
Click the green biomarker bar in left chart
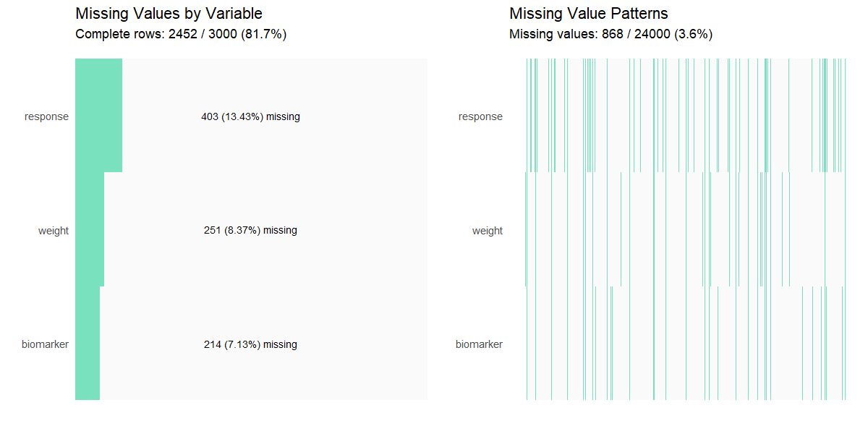pyautogui.click(x=88, y=344)
